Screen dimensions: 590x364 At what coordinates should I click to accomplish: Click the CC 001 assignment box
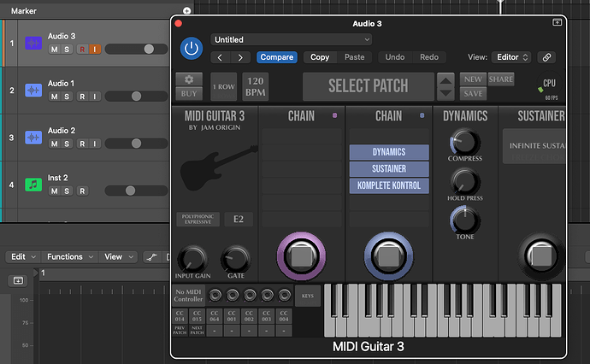coord(232,316)
